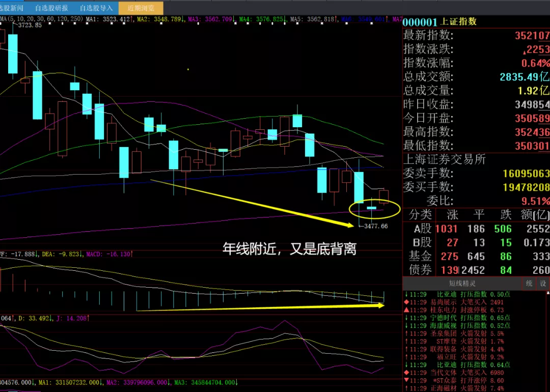Click the 委买手数 value 19478208
This screenshot has height=392, width=550.
[526, 187]
